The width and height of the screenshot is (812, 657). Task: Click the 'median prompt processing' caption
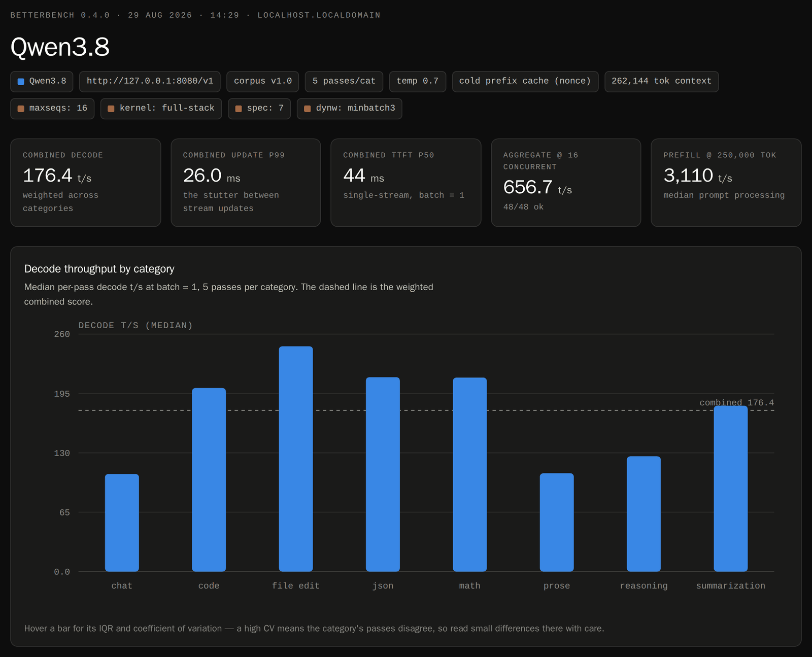724,195
